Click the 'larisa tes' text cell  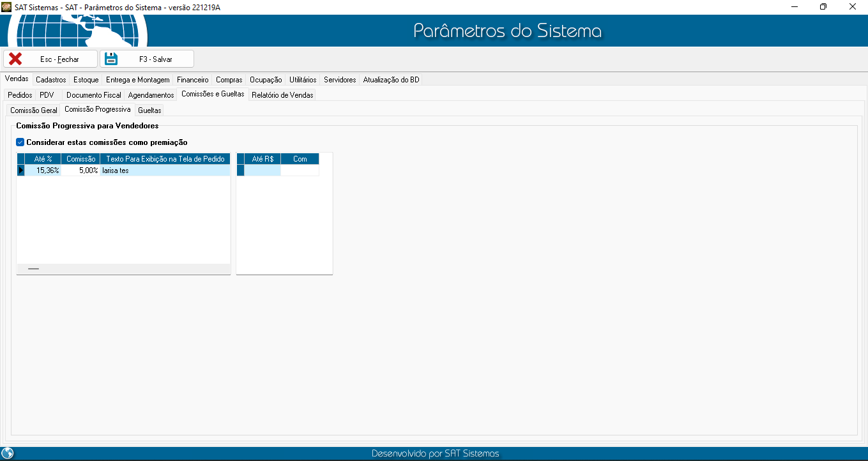click(x=165, y=170)
